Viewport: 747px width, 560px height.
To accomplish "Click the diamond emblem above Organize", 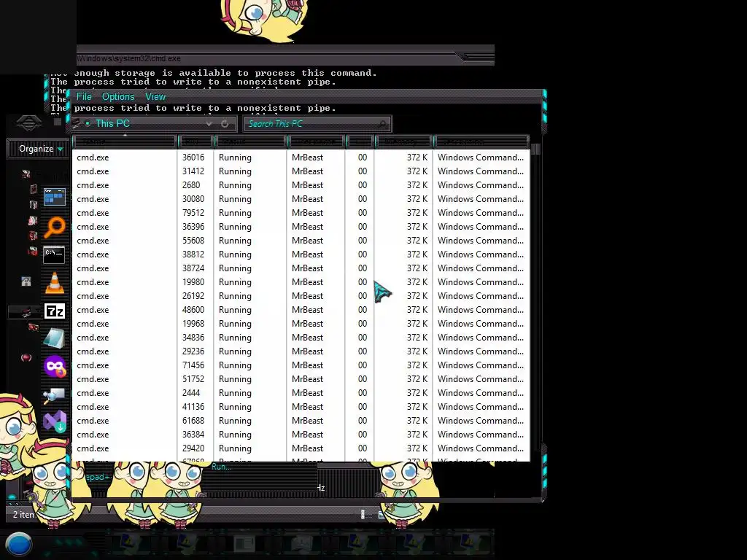I will [x=28, y=123].
